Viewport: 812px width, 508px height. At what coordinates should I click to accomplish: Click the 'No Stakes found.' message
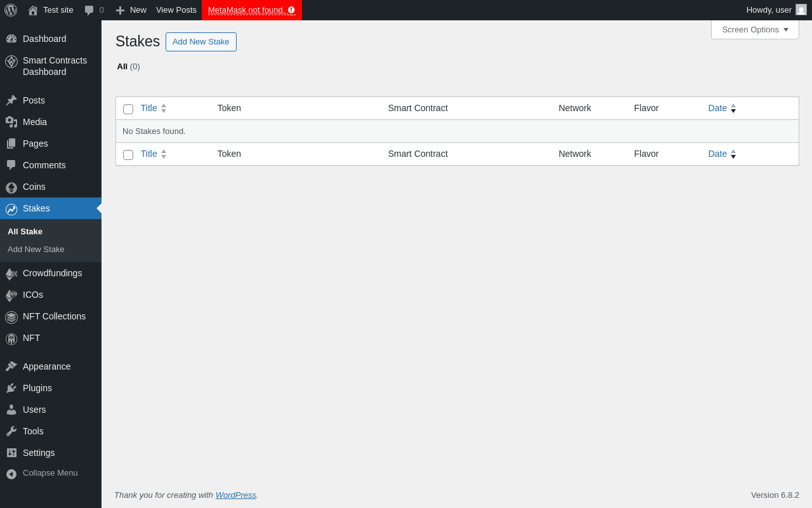coord(154,131)
